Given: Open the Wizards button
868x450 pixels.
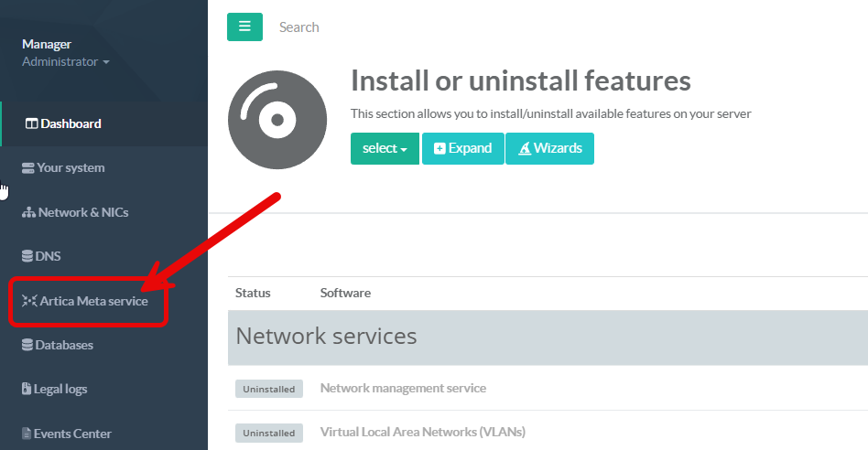Looking at the screenshot, I should pos(549,148).
